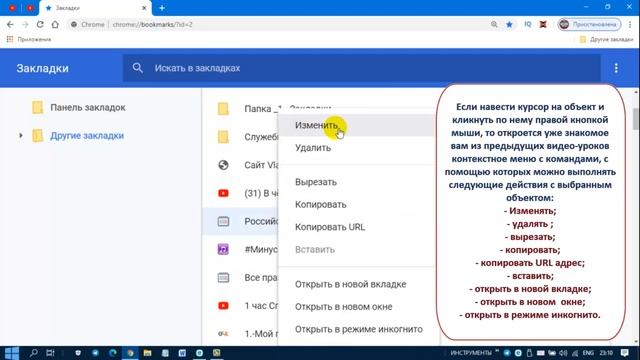Click the YouTube icon of 1 час bookmark
This screenshot has height=360, width=640.
tap(223, 306)
